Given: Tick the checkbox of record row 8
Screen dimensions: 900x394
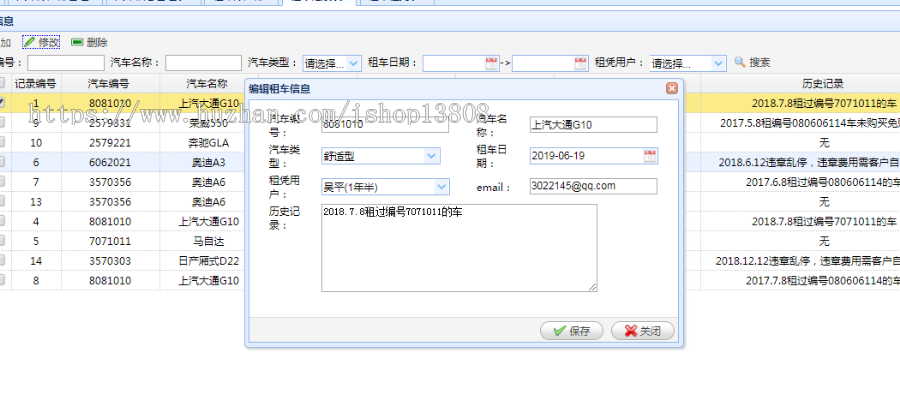Looking at the screenshot, I should pos(2,280).
